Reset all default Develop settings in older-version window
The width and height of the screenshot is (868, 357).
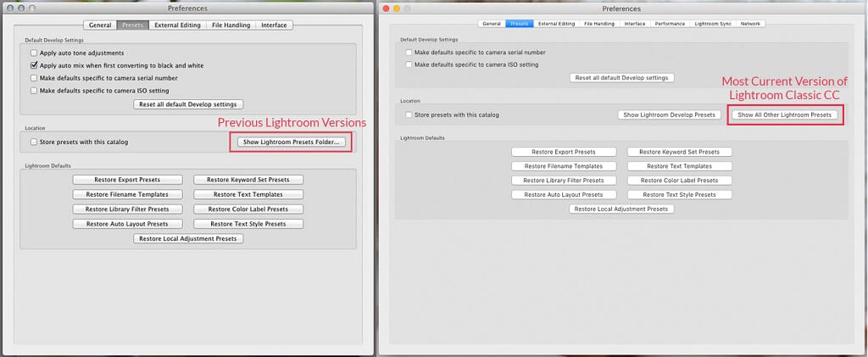pos(188,104)
